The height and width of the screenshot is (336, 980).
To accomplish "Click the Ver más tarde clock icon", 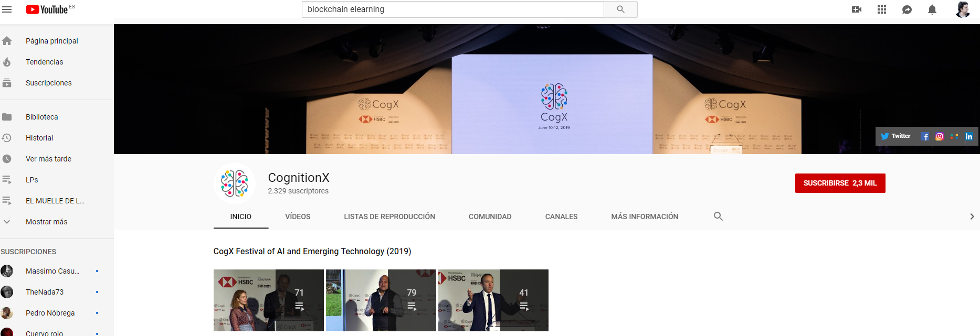I will point(7,159).
